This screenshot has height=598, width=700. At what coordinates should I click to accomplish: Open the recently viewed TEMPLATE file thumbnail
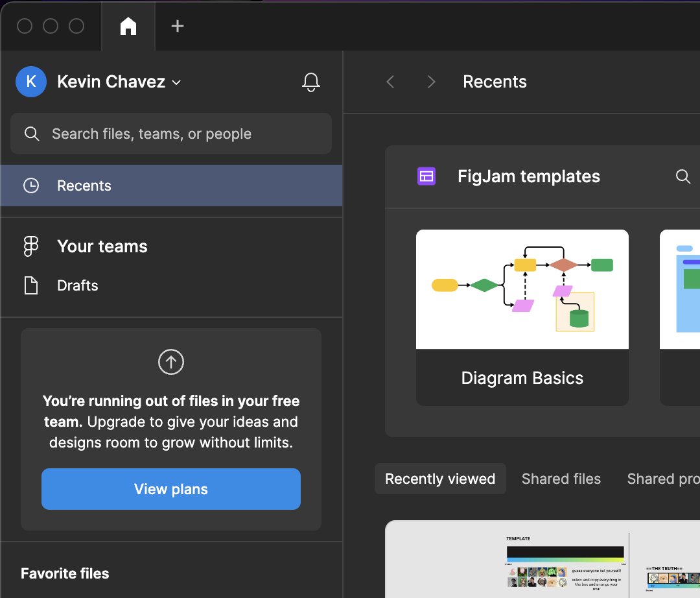[542, 559]
